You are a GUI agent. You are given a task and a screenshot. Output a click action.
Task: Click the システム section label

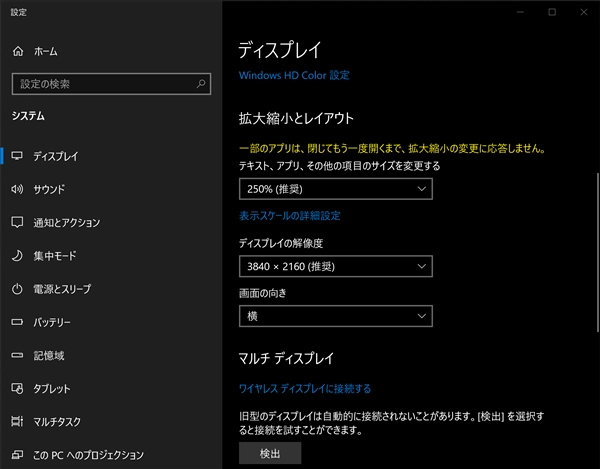(x=28, y=116)
